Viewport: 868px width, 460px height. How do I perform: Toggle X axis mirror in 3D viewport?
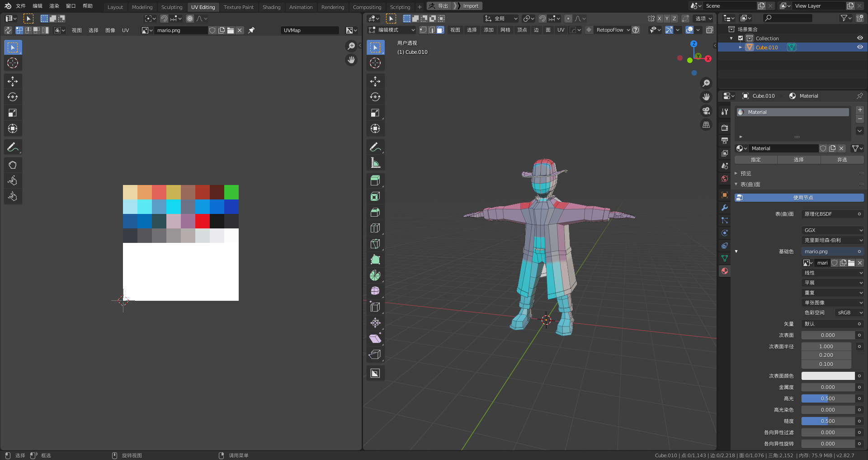[x=660, y=19]
